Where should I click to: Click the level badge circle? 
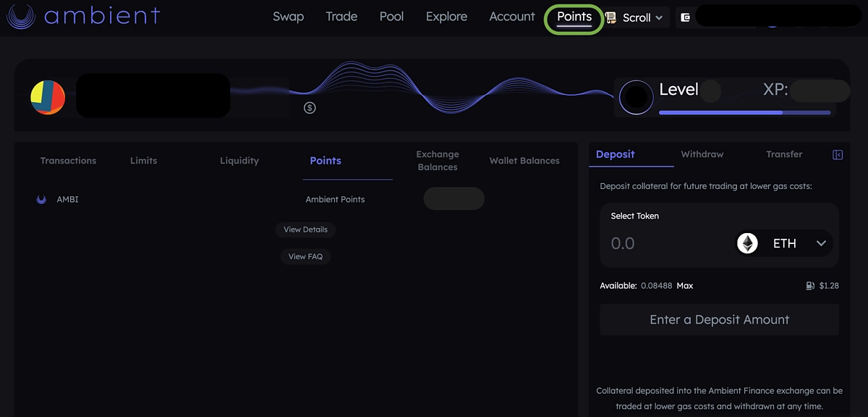pos(637,98)
